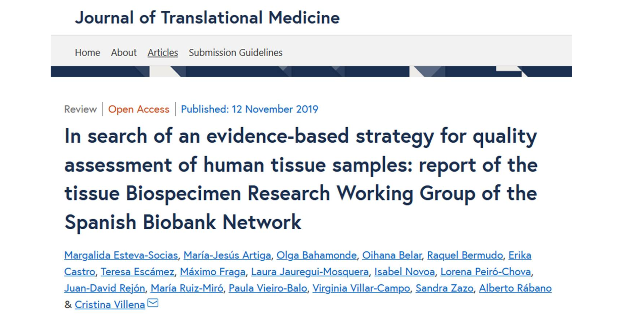644x323 pixels.
Task: Click author Isabel Novoa
Action: click(404, 272)
